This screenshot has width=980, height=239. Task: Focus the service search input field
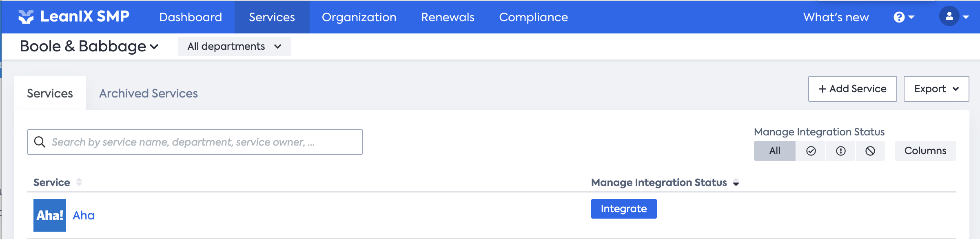[195, 142]
